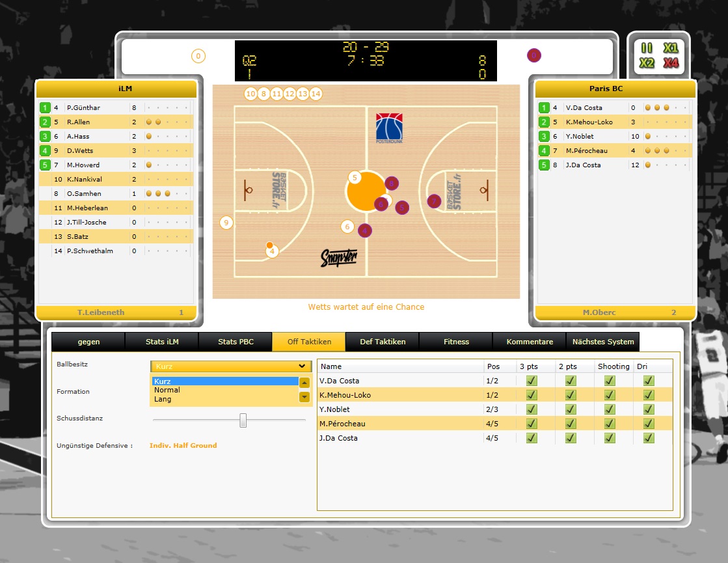Uncheck 3 pts for V.Da Costa
The image size is (728, 563).
(532, 381)
